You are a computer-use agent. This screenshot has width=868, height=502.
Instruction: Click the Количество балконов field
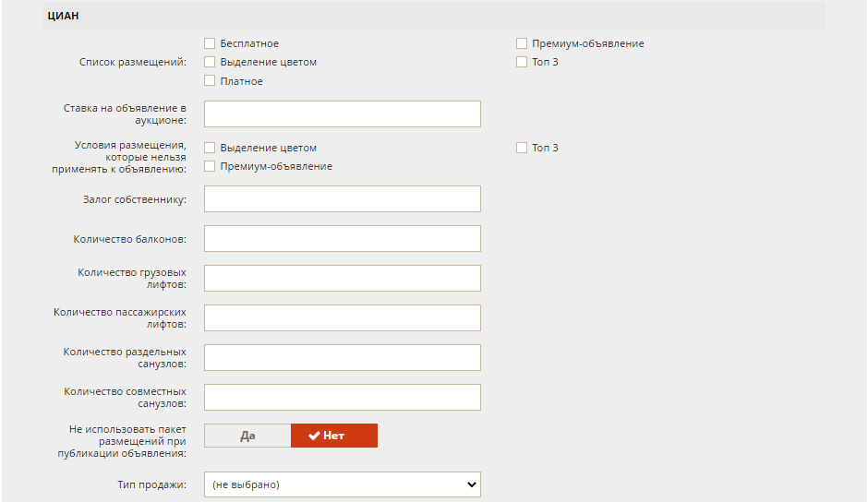tap(342, 239)
